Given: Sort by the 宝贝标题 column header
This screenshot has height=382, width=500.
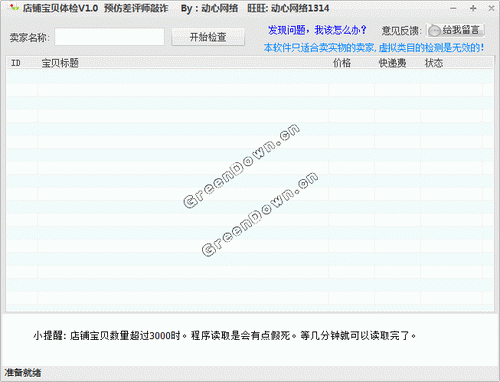Looking at the screenshot, I should tap(60, 63).
